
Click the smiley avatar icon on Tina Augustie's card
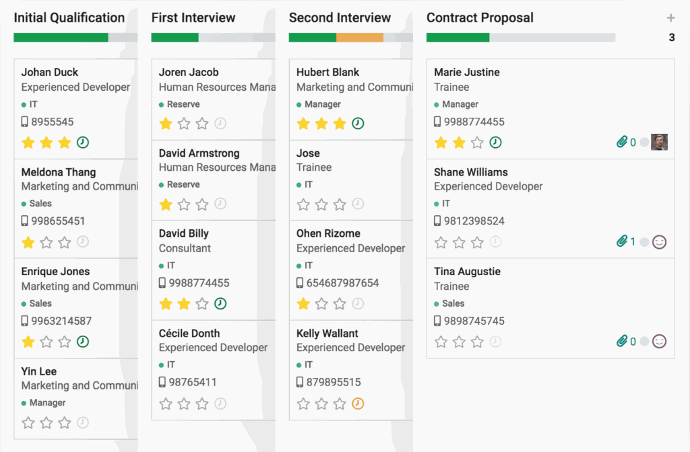coord(659,342)
